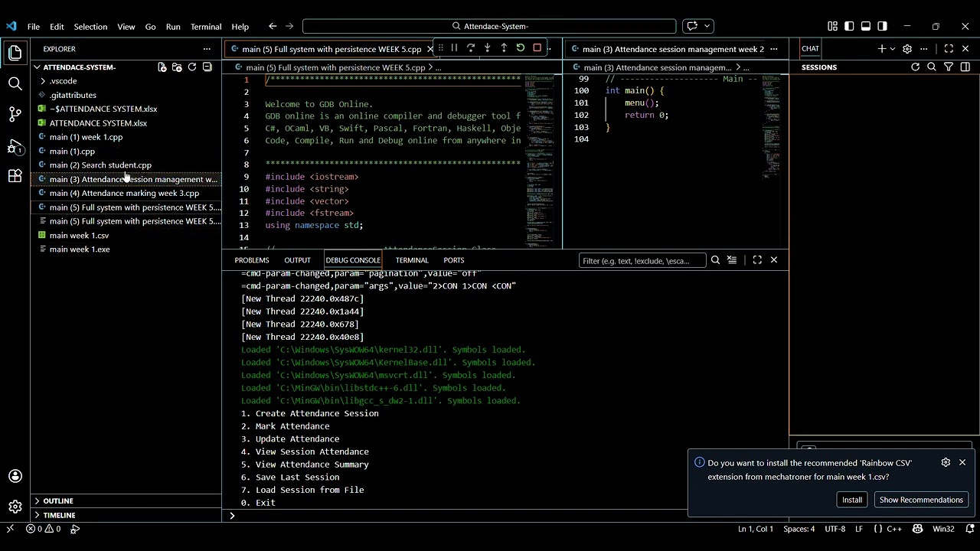This screenshot has width=980, height=551.
Task: Open the Copilot chat icon in title bar
Action: (692, 26)
